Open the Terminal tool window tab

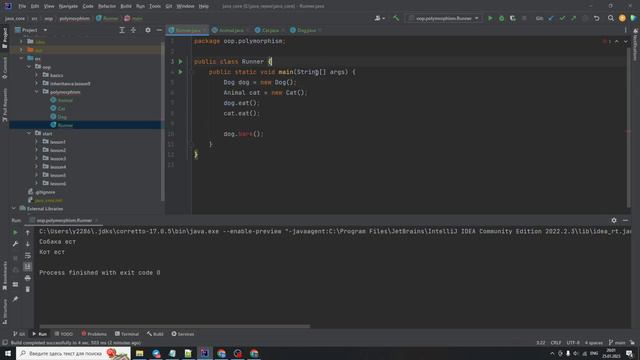pyautogui.click(x=127, y=334)
